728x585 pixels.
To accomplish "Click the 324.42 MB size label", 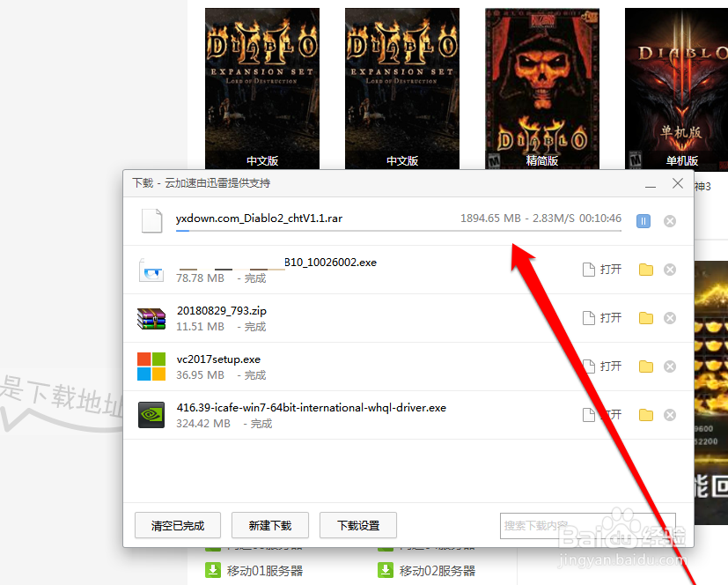I will pyautogui.click(x=202, y=423).
